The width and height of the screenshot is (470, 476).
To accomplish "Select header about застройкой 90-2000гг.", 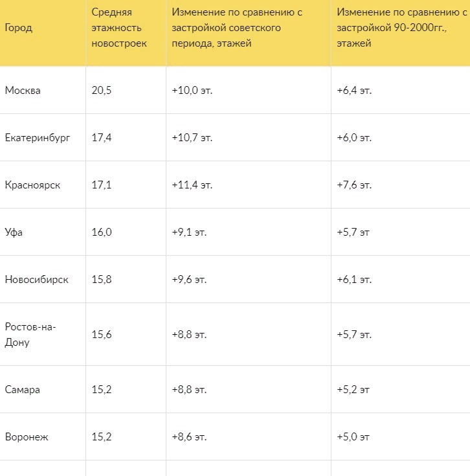I will point(401,28).
